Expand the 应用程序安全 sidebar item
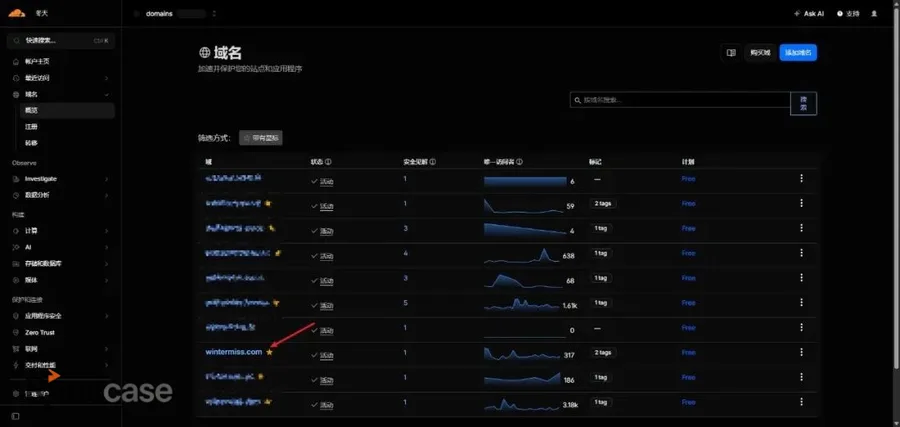900x427 pixels. (x=107, y=316)
